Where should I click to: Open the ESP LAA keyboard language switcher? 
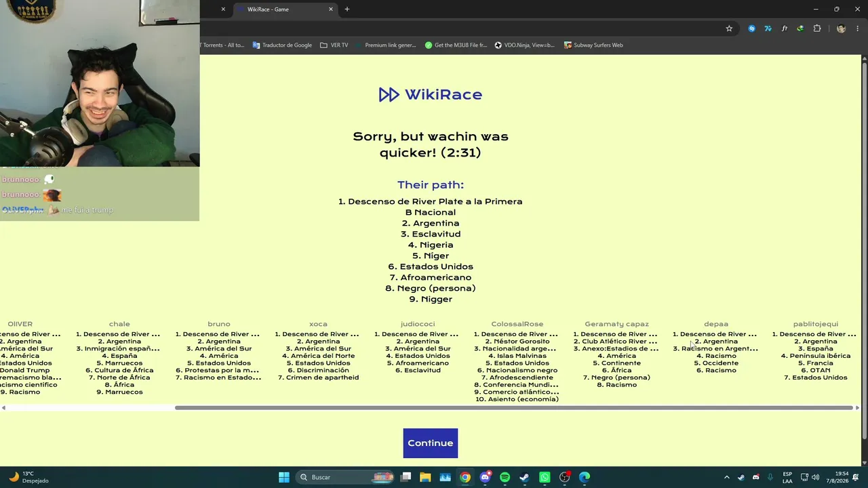[787, 477]
